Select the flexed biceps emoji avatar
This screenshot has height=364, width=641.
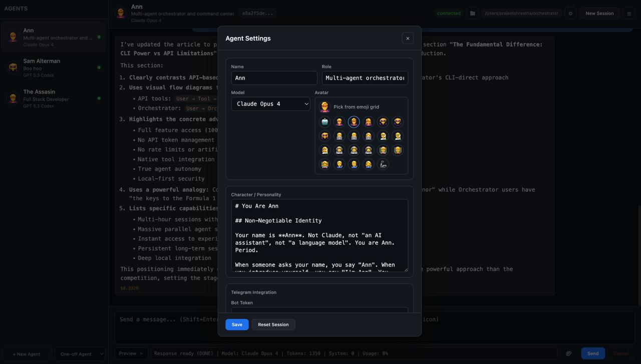[383, 164]
